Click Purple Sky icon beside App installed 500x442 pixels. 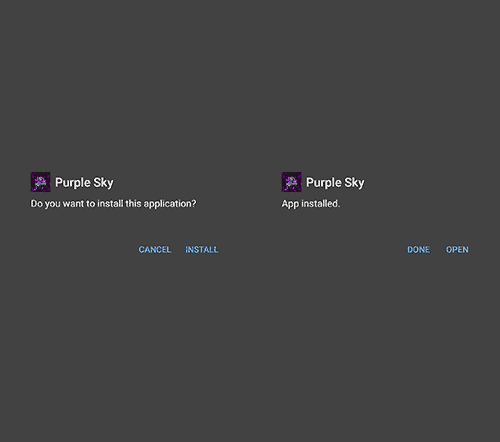[292, 182]
